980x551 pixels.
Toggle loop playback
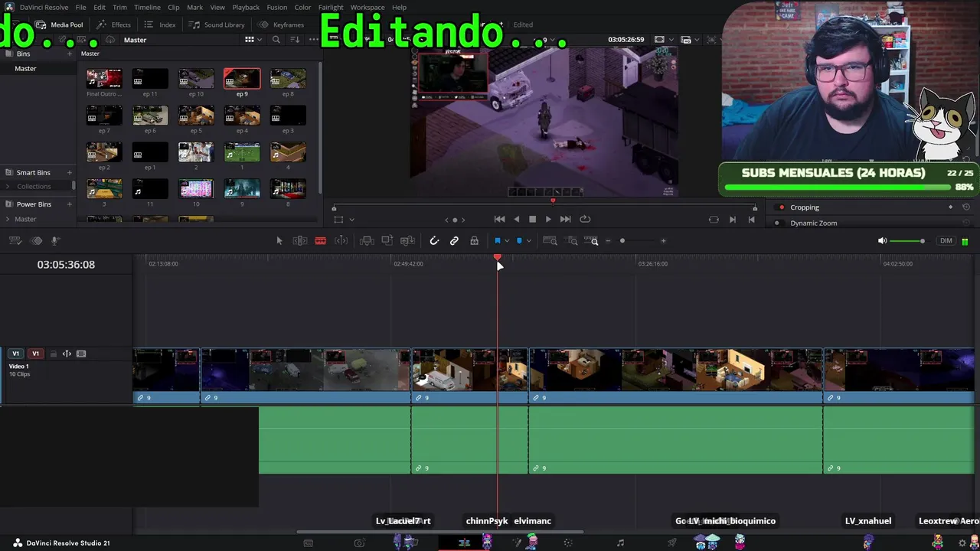[585, 220]
